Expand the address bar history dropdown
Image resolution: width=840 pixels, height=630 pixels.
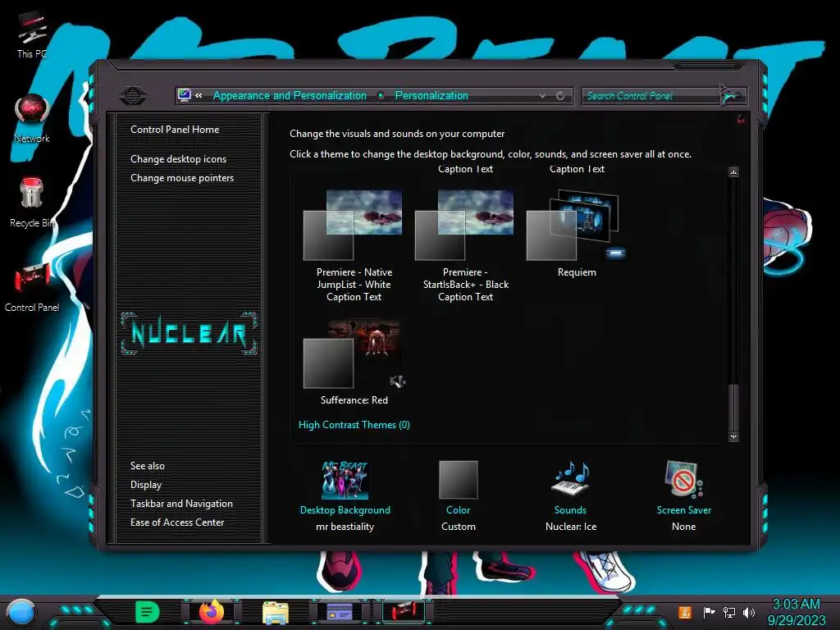click(543, 95)
